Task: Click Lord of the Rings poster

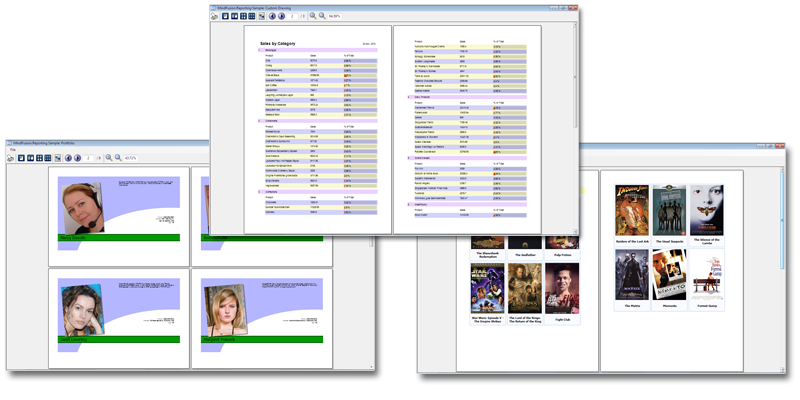Action: click(525, 288)
